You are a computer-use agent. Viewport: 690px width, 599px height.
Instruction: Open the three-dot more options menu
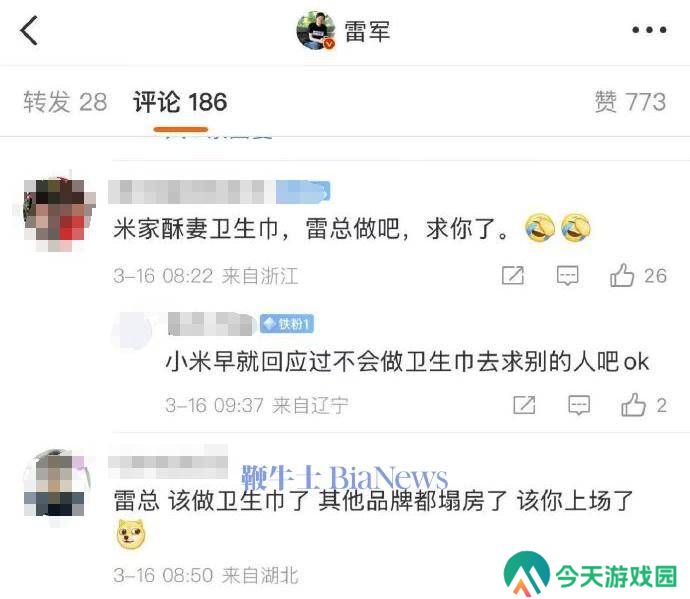[x=649, y=30]
